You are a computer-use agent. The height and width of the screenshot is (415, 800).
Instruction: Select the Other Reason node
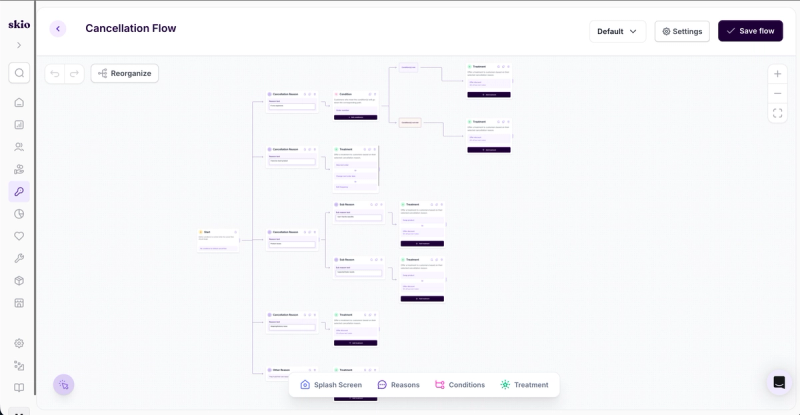(x=292, y=373)
